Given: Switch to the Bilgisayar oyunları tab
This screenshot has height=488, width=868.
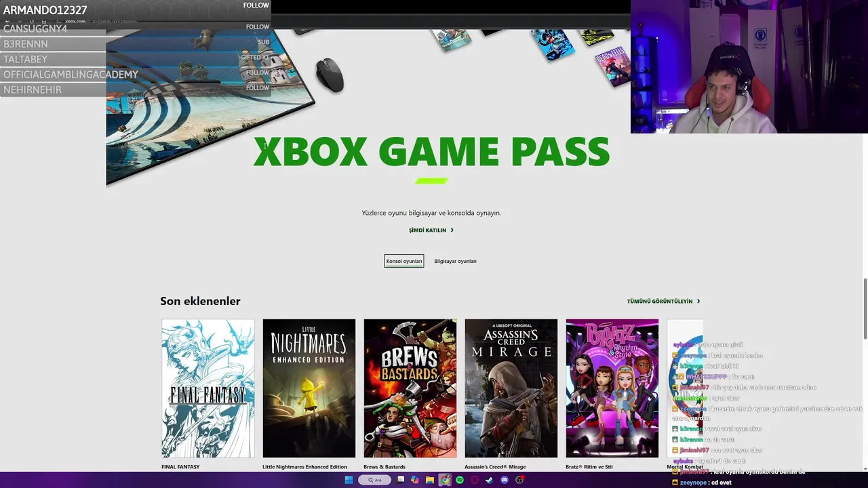Looking at the screenshot, I should [x=455, y=261].
